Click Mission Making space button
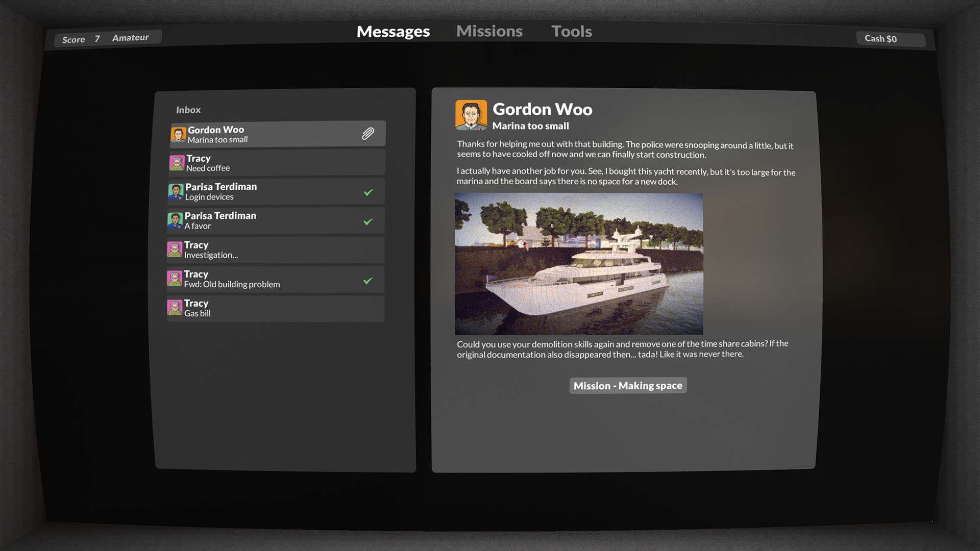The width and height of the screenshot is (980, 551). tap(627, 385)
